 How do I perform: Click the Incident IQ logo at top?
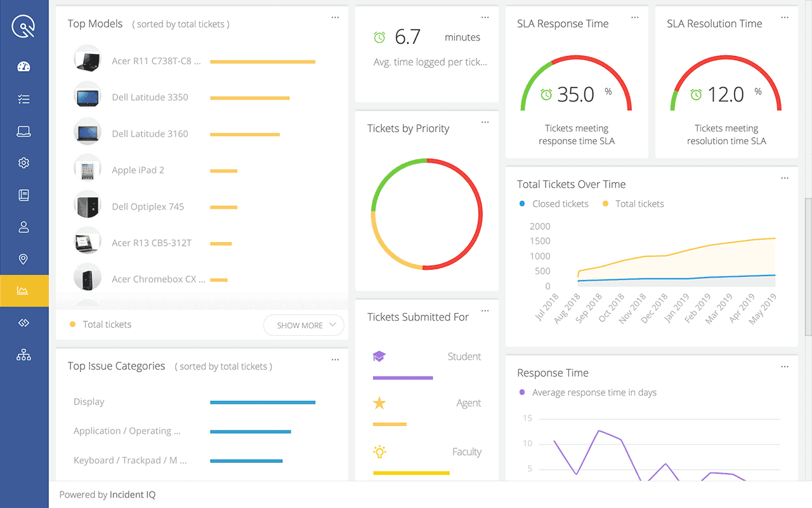(x=23, y=25)
